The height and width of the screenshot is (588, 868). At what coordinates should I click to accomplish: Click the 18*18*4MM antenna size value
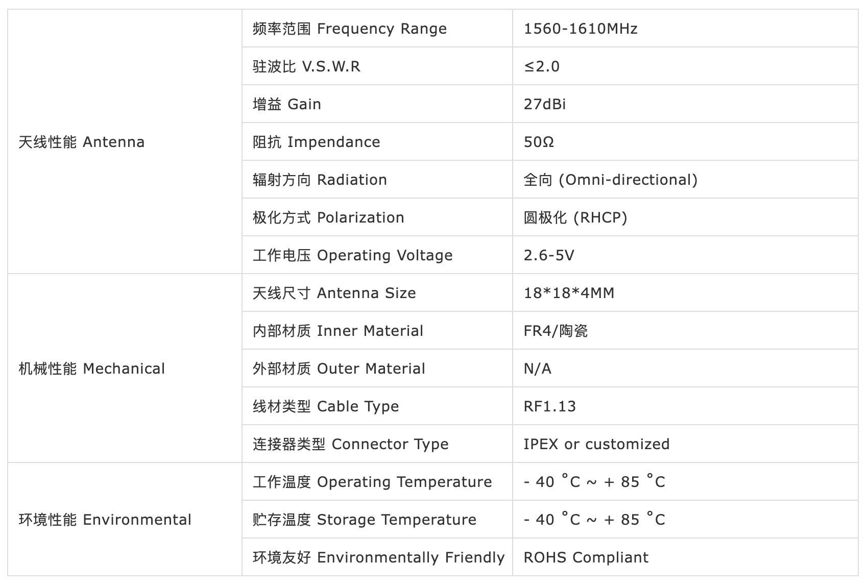pos(569,293)
